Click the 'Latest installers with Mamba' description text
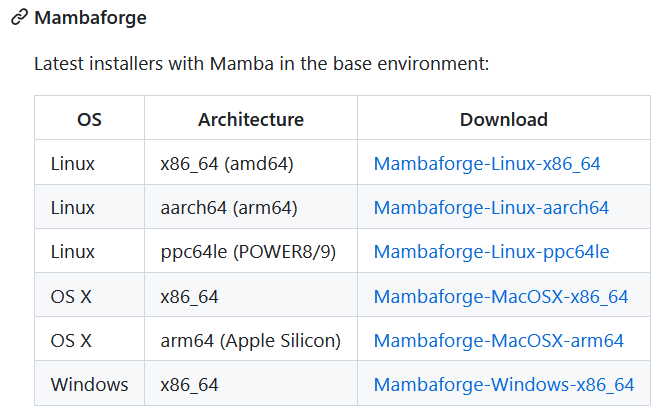This screenshot has height=410, width=654. (261, 64)
